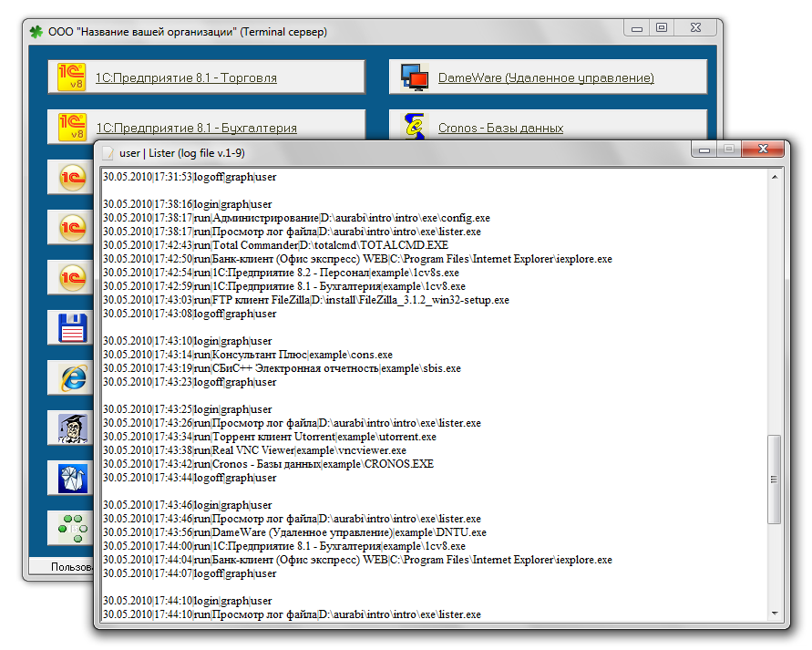Click the scroll-down arrow in Lister window
This screenshot has height=650, width=812.
[775, 614]
